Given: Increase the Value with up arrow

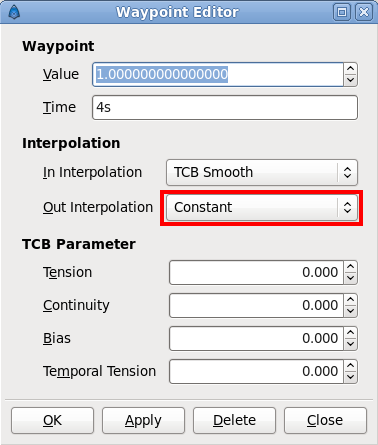Looking at the screenshot, I should [x=350, y=69].
